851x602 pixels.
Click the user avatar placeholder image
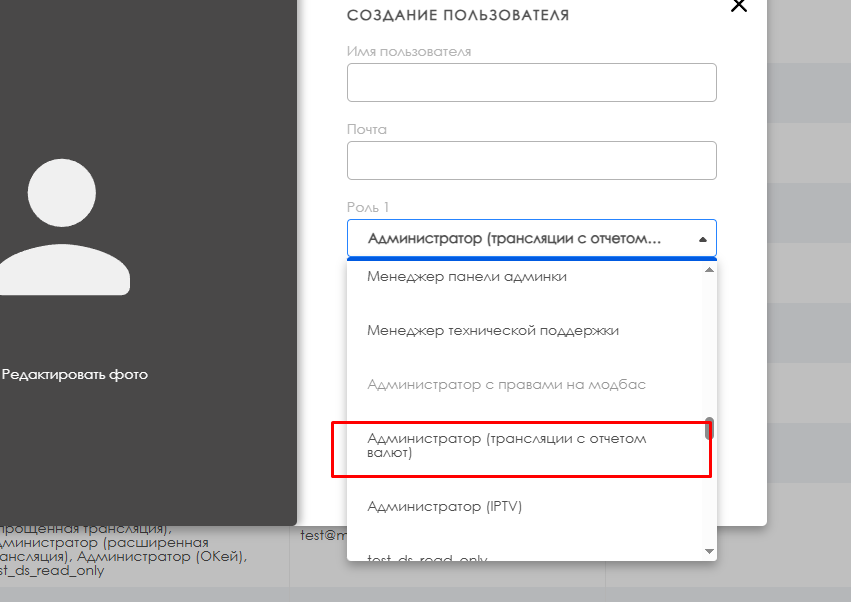click(x=64, y=226)
